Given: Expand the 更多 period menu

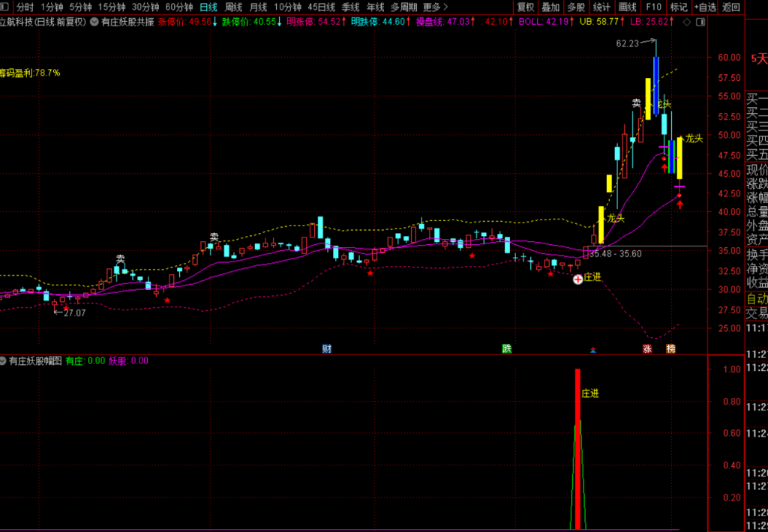Looking at the screenshot, I should pos(436,7).
